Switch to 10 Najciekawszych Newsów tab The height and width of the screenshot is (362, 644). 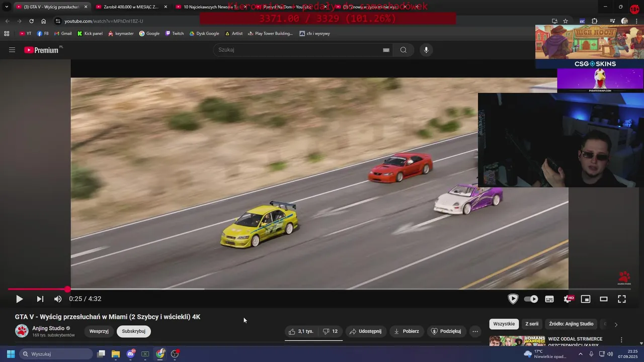(211, 7)
